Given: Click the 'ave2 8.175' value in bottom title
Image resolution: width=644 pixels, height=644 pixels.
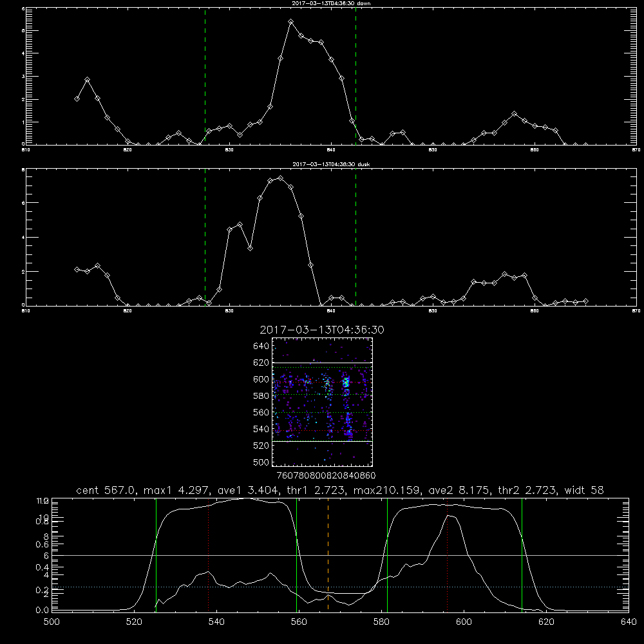Looking at the screenshot, I should point(459,490).
